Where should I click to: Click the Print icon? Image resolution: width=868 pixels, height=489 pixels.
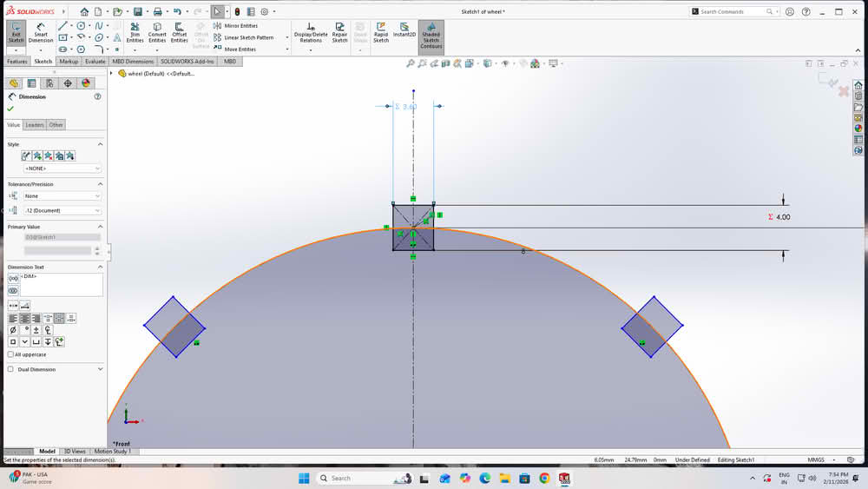[157, 11]
